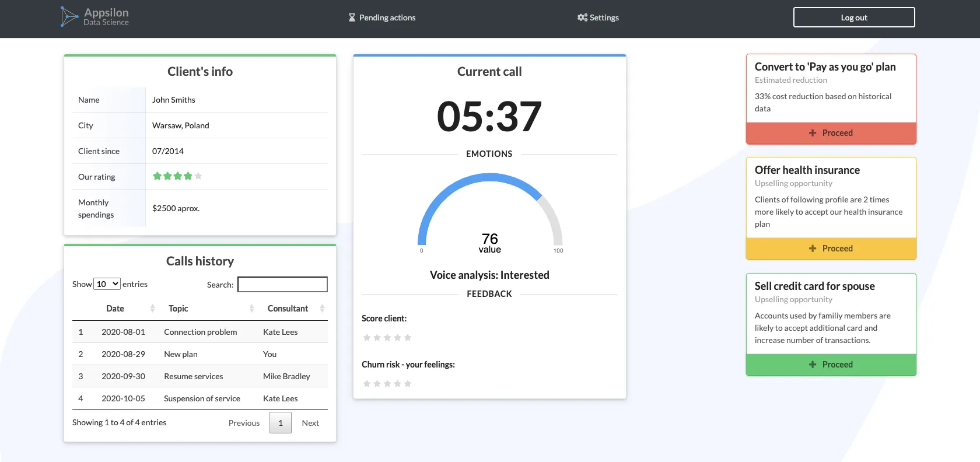Set Churn risk to five stars
The image size is (980, 462).
click(408, 384)
